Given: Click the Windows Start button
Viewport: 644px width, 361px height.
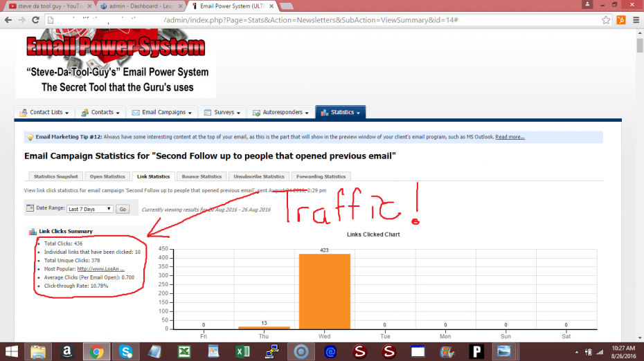Looking at the screenshot, I should [12, 351].
